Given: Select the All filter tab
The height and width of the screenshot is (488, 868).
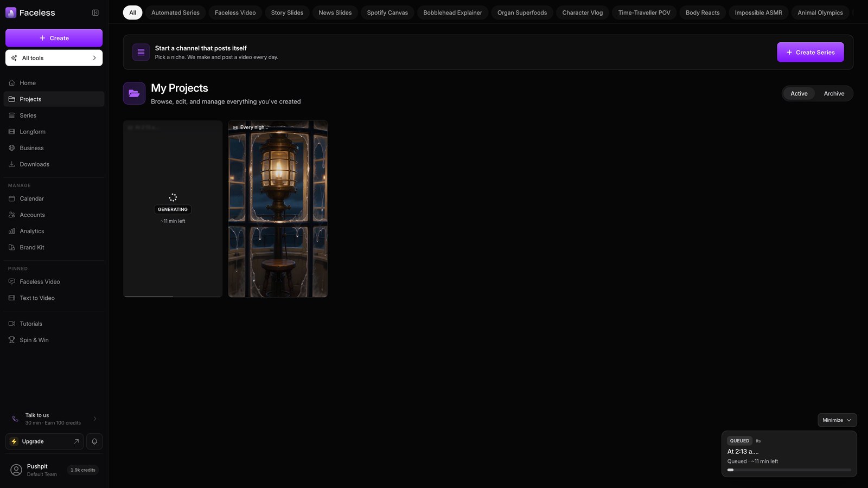Looking at the screenshot, I should coord(132,12).
